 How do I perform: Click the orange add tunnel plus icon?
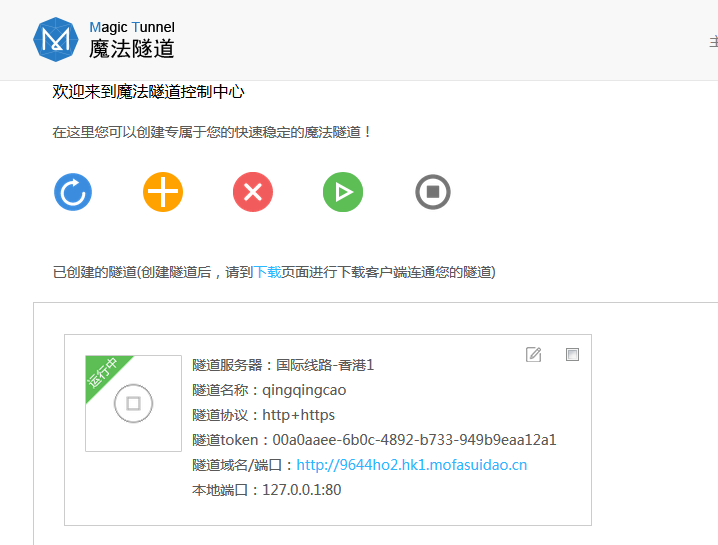click(163, 192)
